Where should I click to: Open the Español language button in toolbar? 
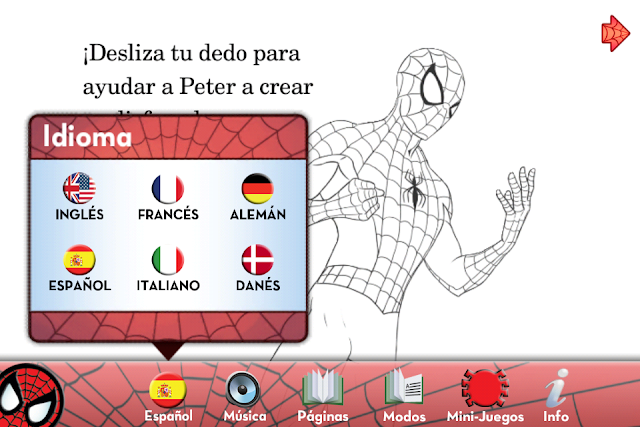click(168, 396)
